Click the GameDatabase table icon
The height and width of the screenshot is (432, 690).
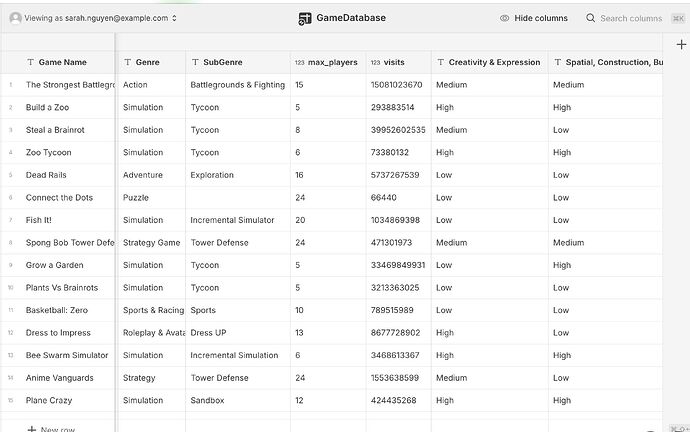click(305, 18)
